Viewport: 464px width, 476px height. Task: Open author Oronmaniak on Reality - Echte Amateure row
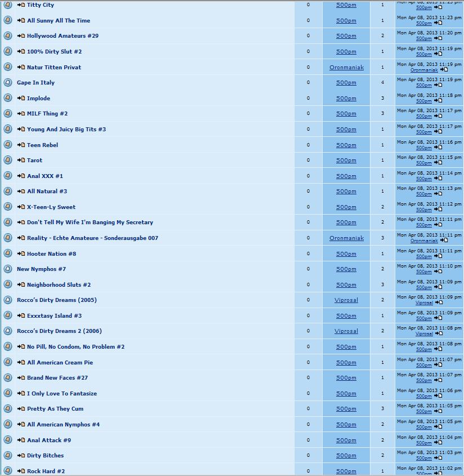[x=346, y=238]
